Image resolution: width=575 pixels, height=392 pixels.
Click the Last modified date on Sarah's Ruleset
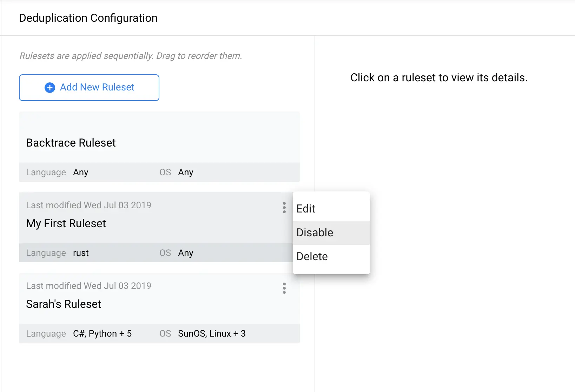coord(88,286)
